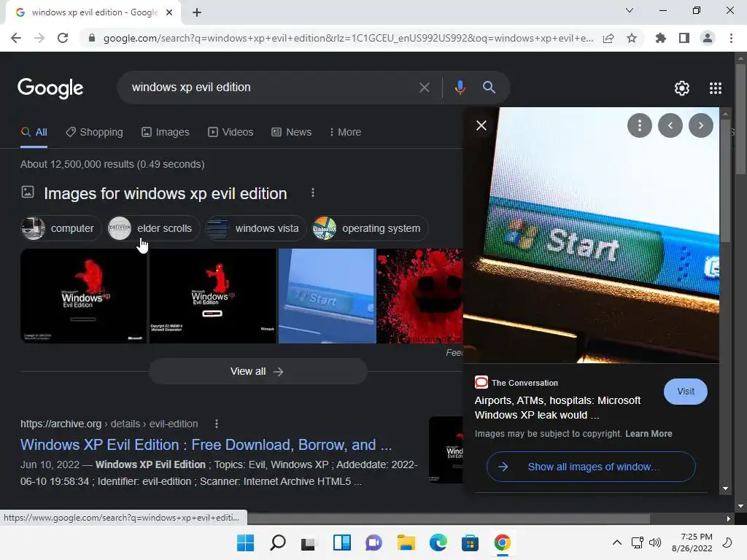747x560 pixels.
Task: Go back to the previous page
Action: (16, 38)
